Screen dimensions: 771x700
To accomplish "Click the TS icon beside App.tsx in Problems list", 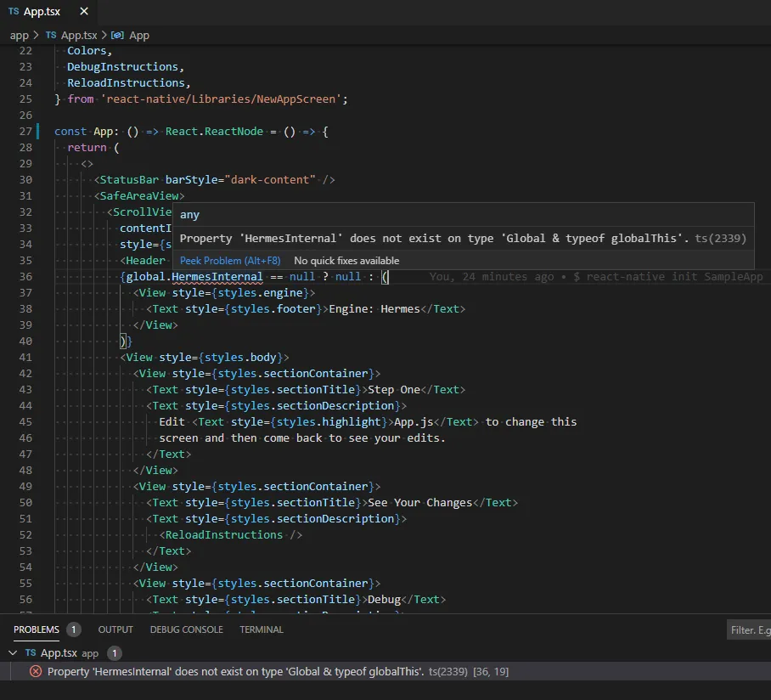I will 31,653.
